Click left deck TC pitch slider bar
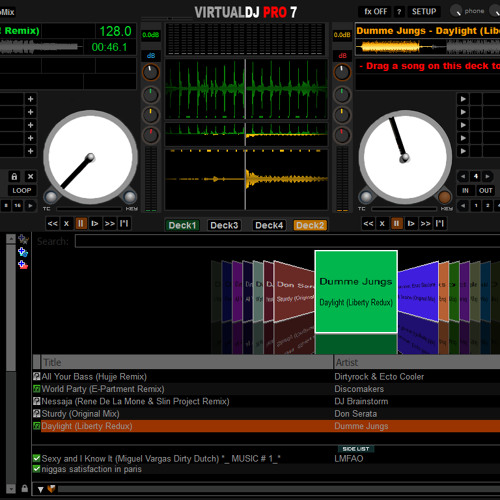Viewport: 500px width, 500px height. 89,209
